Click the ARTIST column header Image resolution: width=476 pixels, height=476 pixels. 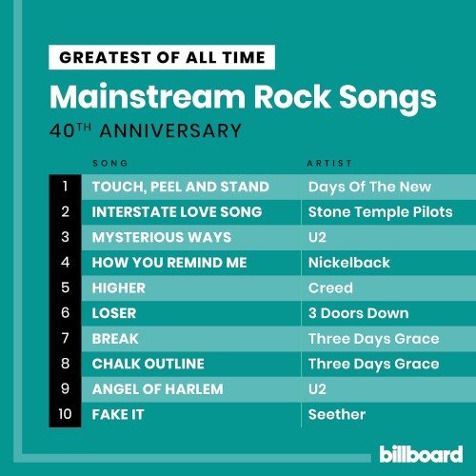pyautogui.click(x=329, y=163)
